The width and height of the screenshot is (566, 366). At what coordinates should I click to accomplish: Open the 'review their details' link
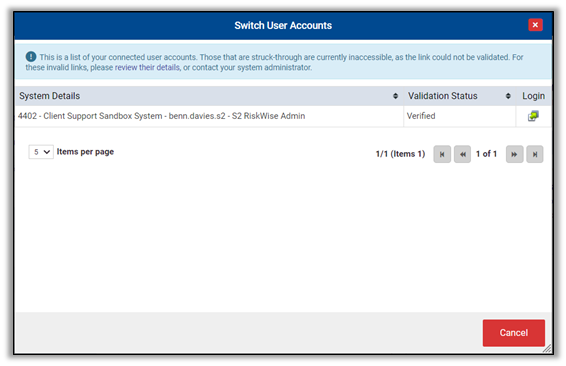click(x=147, y=67)
